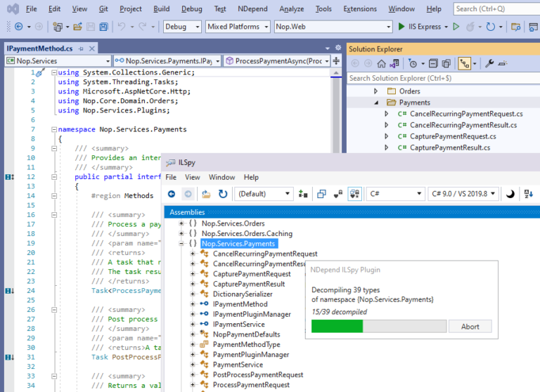Click Pending Changes Filter clock icon

pos(413,64)
